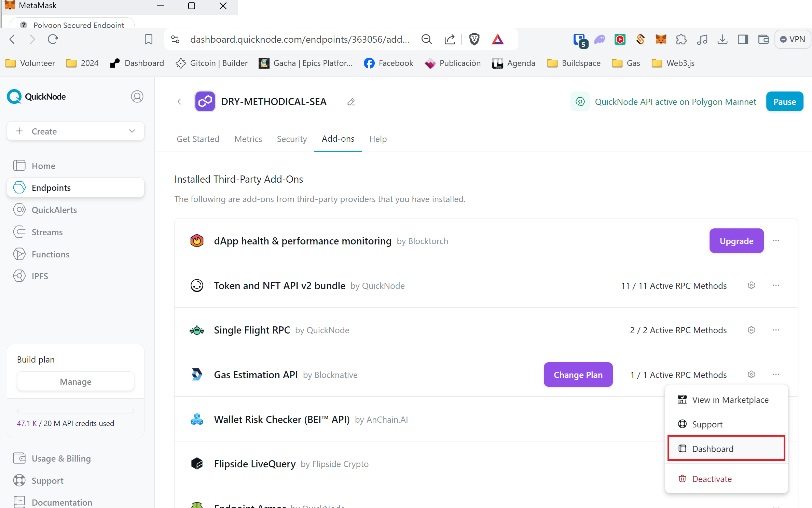
Task: Switch to the Metrics tab
Action: click(248, 139)
